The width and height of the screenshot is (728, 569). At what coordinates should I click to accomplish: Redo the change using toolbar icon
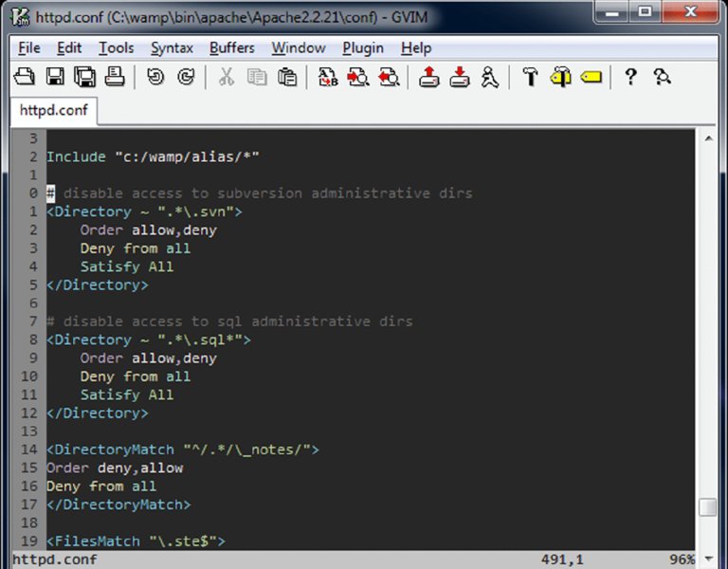pos(186,78)
